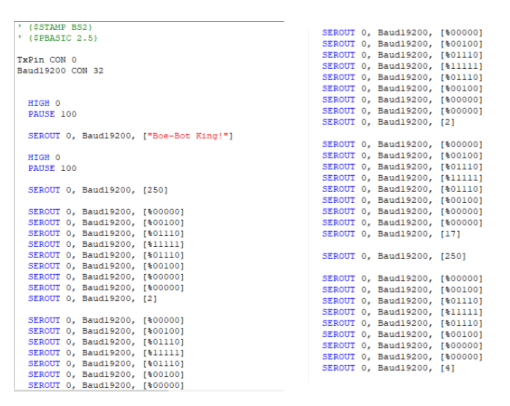Click the red "Boe-Bot King!" string
This screenshot has width=510, height=406.
(188, 136)
